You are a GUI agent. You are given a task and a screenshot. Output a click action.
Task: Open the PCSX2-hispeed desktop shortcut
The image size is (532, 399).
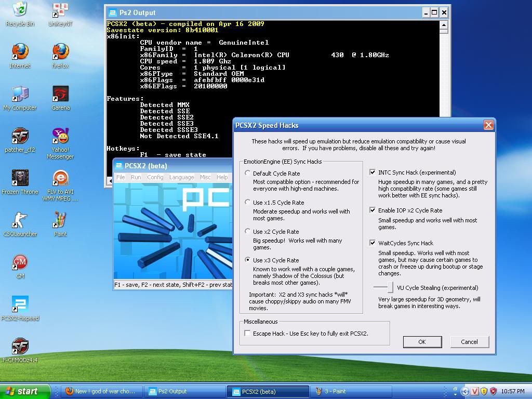[x=20, y=304]
